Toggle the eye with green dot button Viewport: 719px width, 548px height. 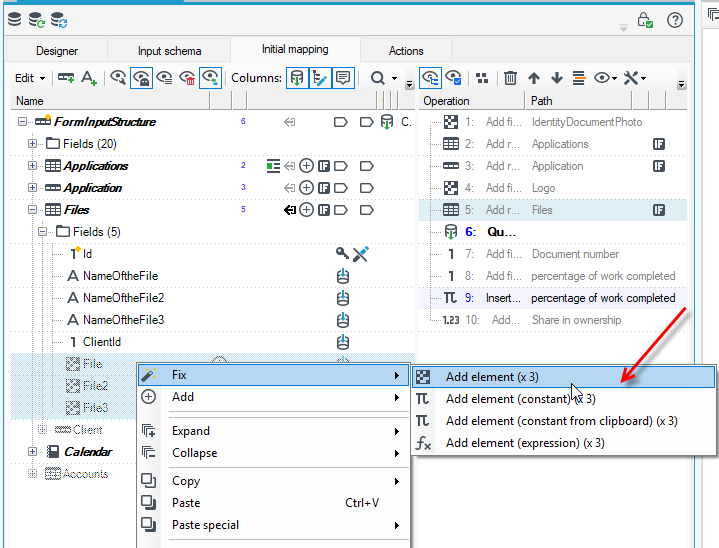tap(210, 78)
